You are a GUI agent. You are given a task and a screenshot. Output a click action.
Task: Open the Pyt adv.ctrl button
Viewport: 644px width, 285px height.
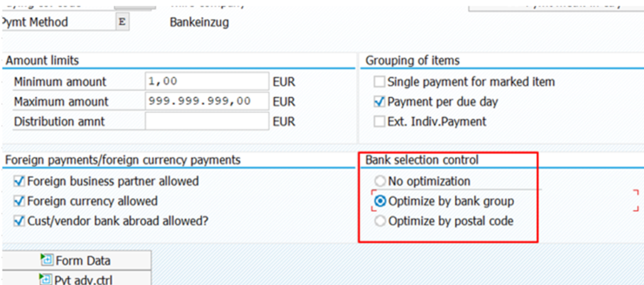(x=77, y=279)
